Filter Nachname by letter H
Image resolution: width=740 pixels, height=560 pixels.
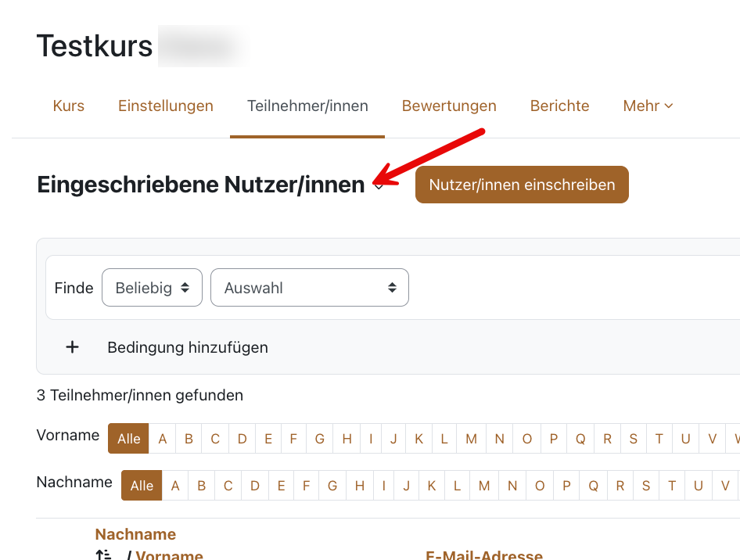click(x=360, y=486)
